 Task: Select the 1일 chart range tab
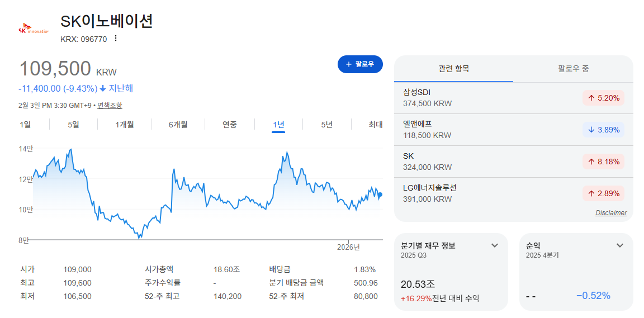[x=25, y=124]
